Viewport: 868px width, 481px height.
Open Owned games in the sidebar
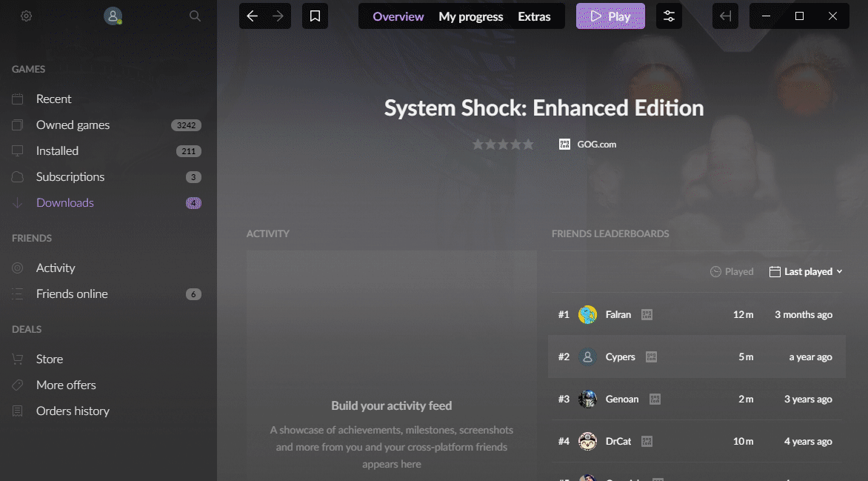coord(73,125)
